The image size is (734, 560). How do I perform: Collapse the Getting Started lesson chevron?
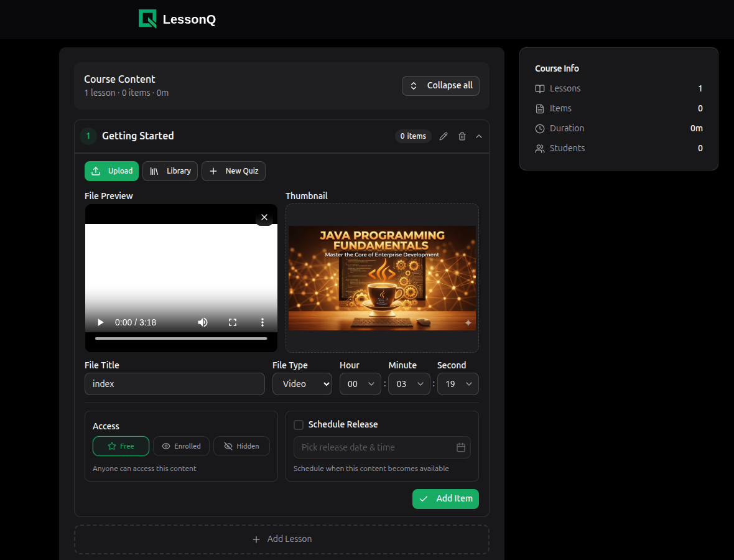tap(478, 136)
